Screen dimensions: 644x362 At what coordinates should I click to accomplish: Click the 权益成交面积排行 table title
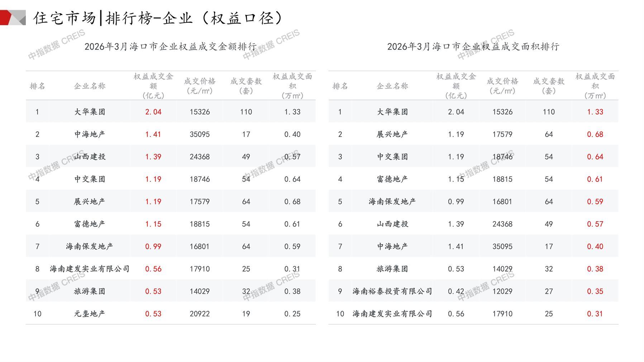click(x=473, y=47)
